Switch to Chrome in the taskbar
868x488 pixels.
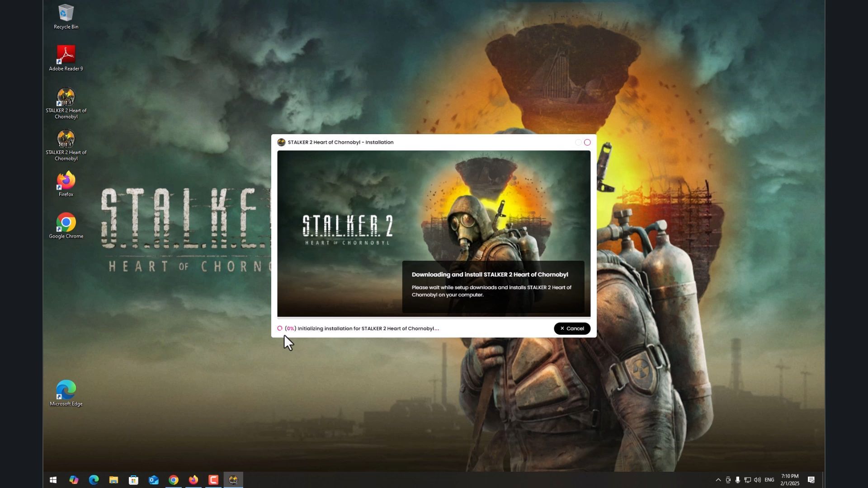[174, 480]
